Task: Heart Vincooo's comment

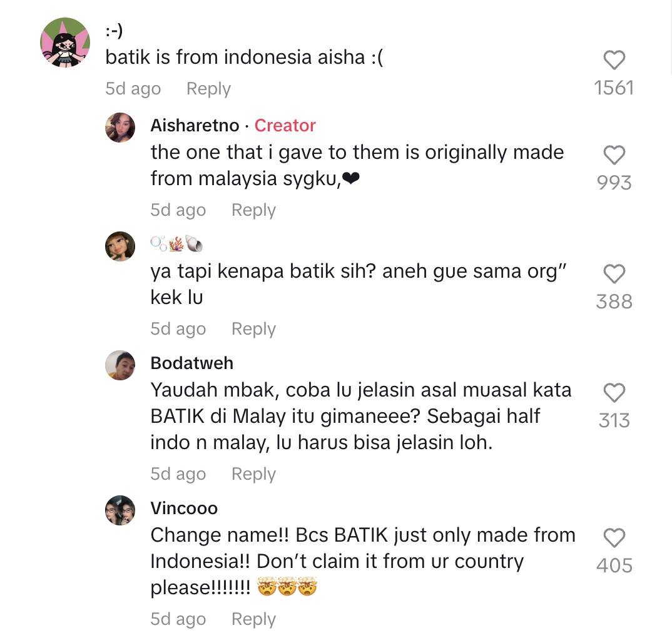Action: tap(614, 538)
